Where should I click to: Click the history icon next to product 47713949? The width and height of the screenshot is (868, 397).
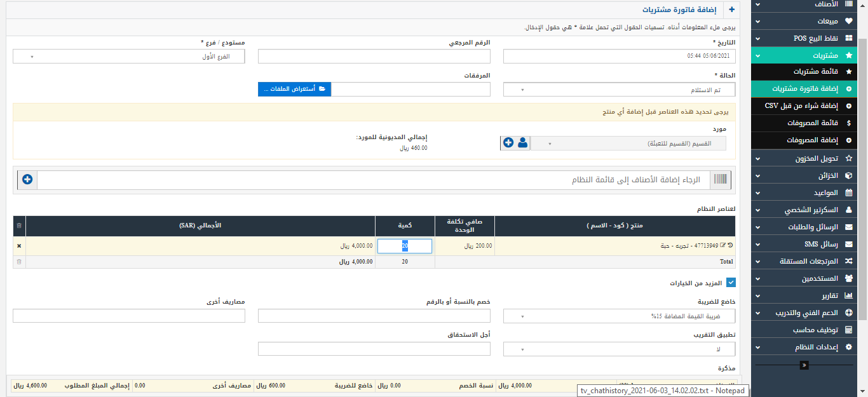[730, 246]
